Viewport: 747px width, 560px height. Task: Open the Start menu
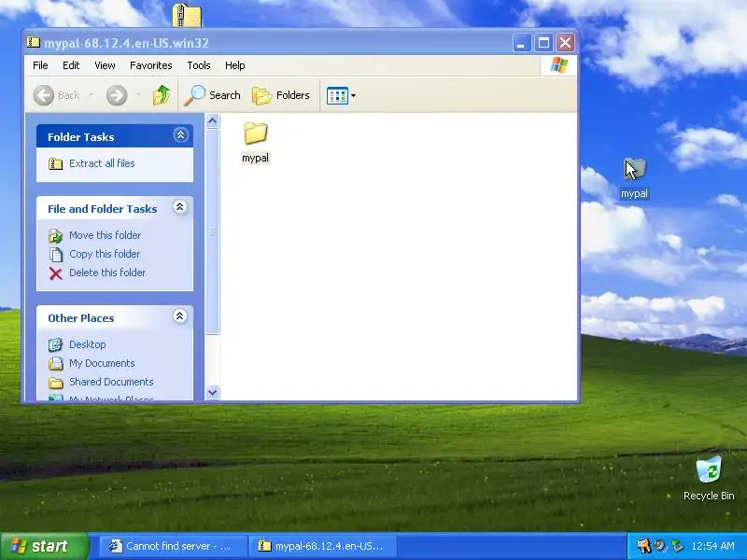point(44,546)
